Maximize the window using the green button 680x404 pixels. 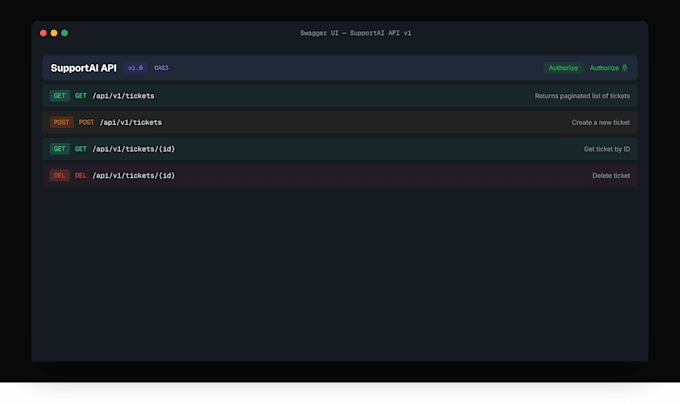[65, 33]
